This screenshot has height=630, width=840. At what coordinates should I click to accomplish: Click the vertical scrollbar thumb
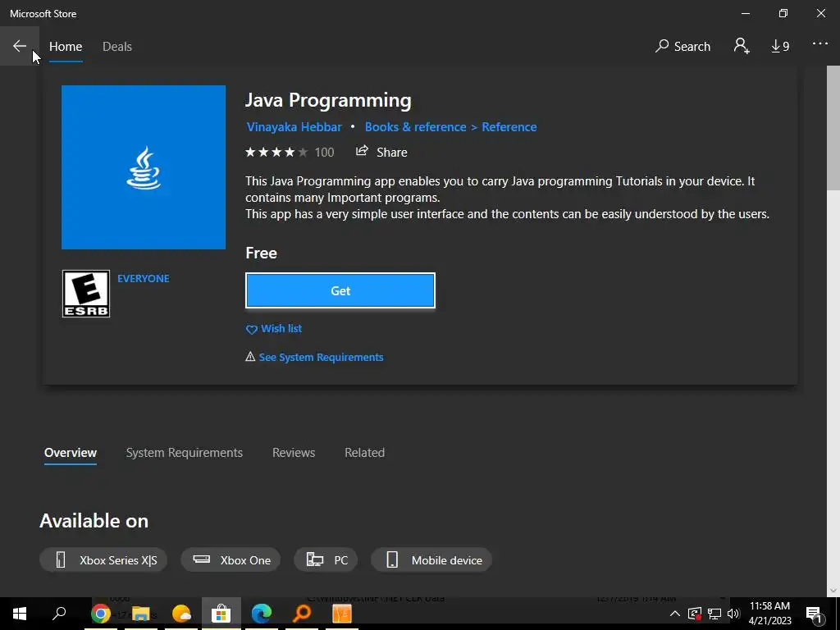[833, 127]
